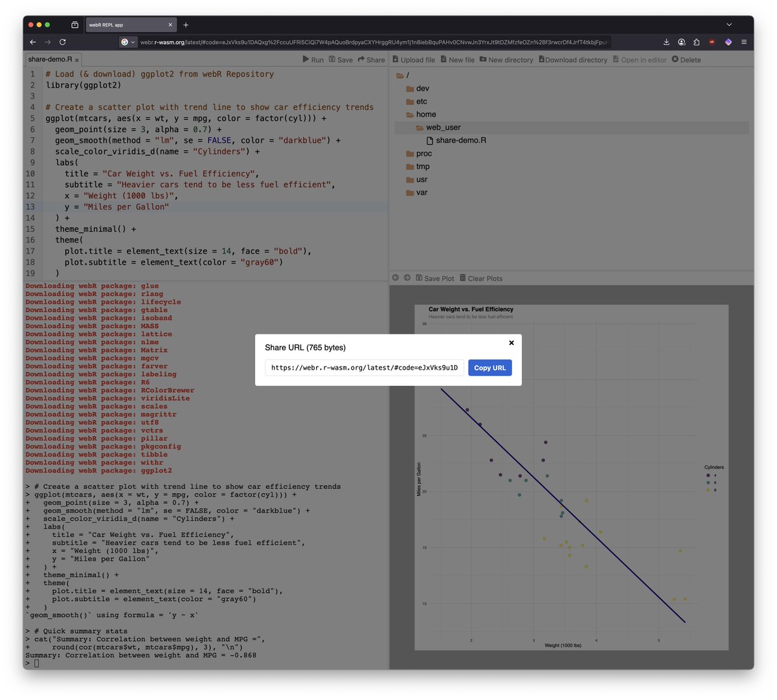Click the browser address bar URL
This screenshot has height=700, width=777.
pyautogui.click(x=374, y=42)
